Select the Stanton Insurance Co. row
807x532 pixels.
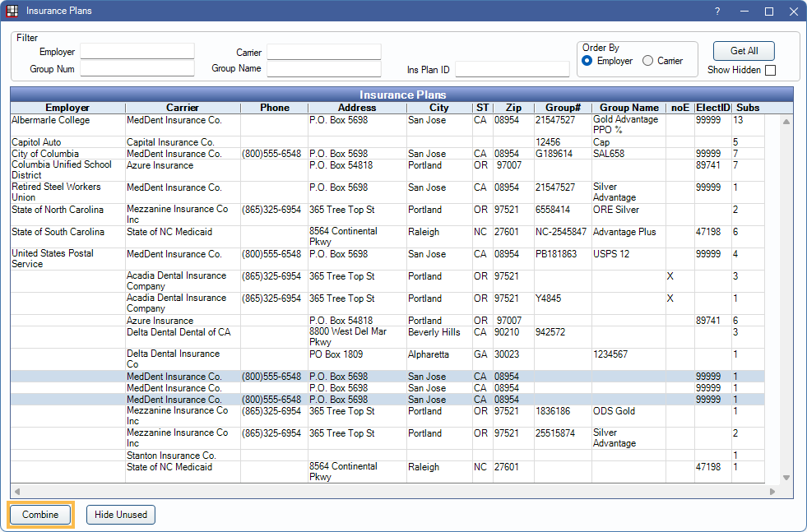coord(171,456)
